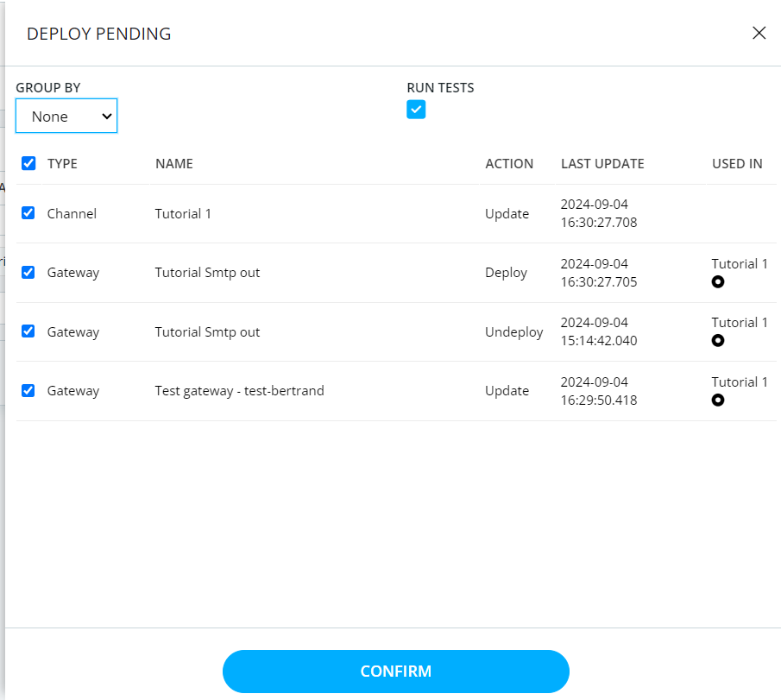Image resolution: width=781 pixels, height=700 pixels.
Task: Toggle the select-all checkbox in header
Action: pyautogui.click(x=28, y=163)
